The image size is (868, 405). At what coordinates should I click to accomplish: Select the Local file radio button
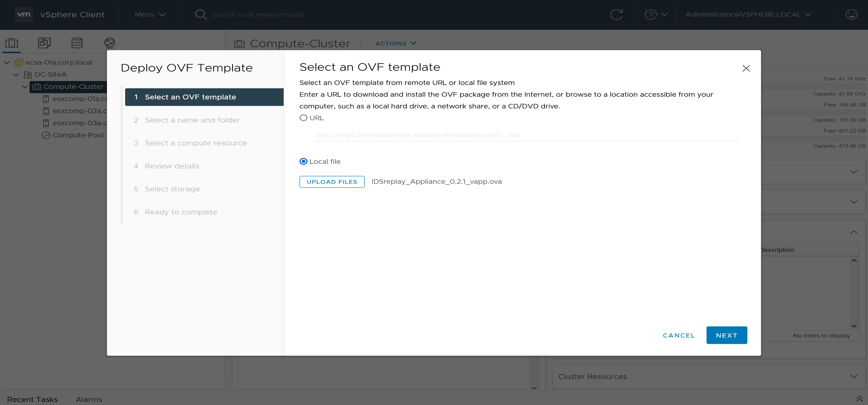tap(303, 162)
